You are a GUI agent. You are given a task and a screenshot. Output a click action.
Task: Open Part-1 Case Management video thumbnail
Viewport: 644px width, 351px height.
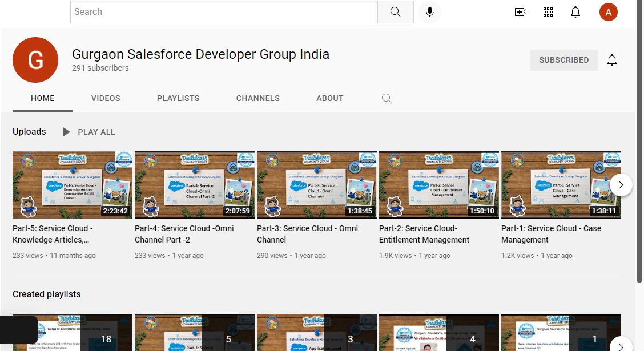[561, 185]
